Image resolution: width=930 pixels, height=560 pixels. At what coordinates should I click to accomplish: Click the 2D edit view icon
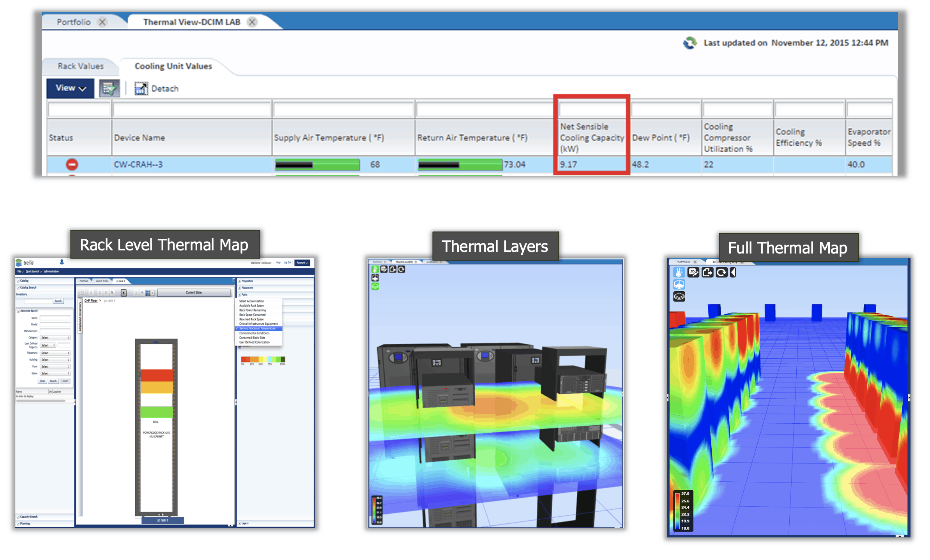(x=693, y=272)
